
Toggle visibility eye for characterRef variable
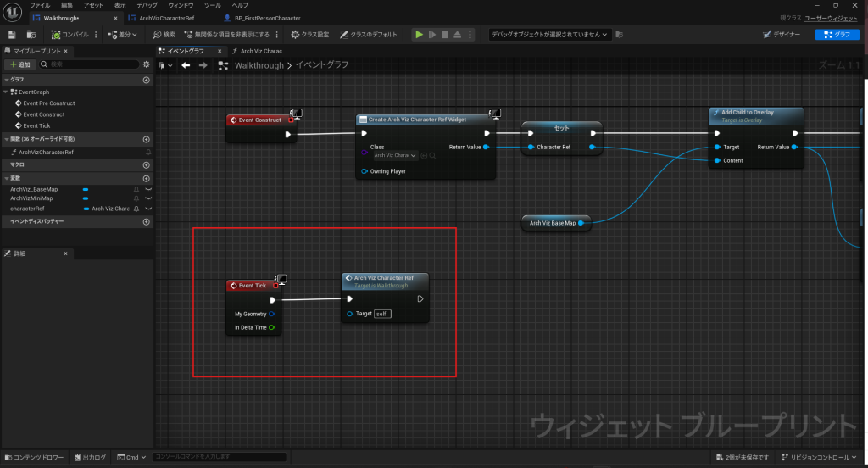click(x=148, y=209)
